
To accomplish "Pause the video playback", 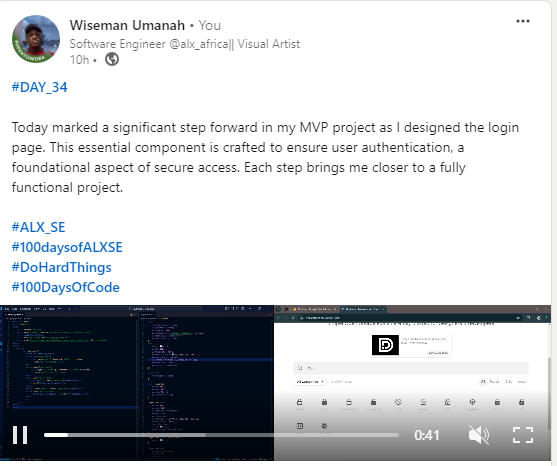I will tap(20, 435).
